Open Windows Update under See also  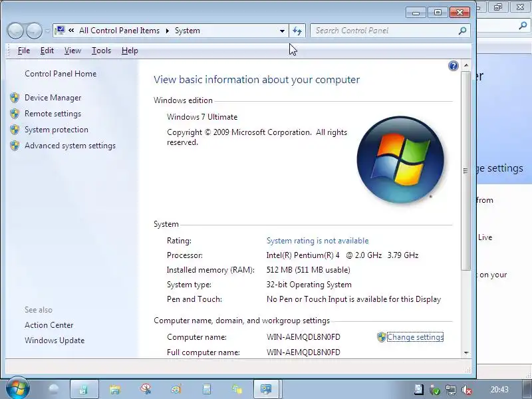[x=55, y=340]
